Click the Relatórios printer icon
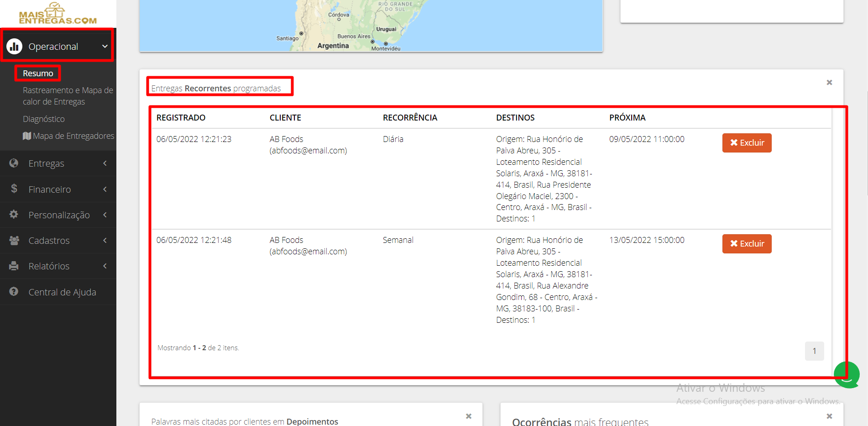 14,266
